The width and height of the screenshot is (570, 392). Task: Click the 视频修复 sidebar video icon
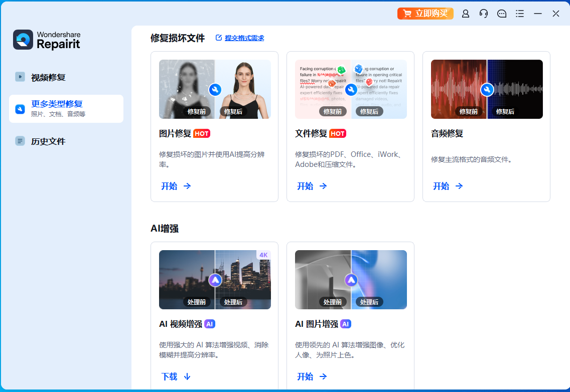[20, 77]
